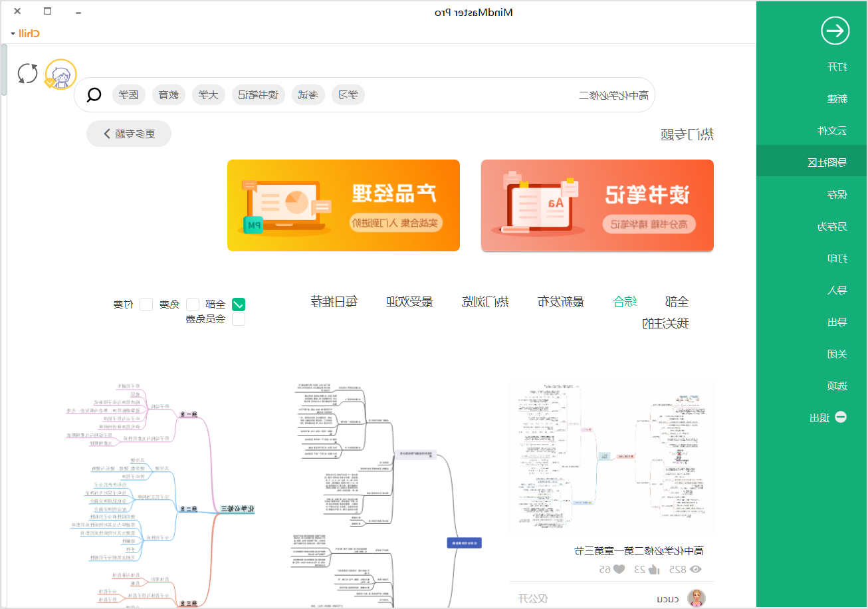Click the 更多专题 button
Screen dimensions: 868x609
pos(129,134)
